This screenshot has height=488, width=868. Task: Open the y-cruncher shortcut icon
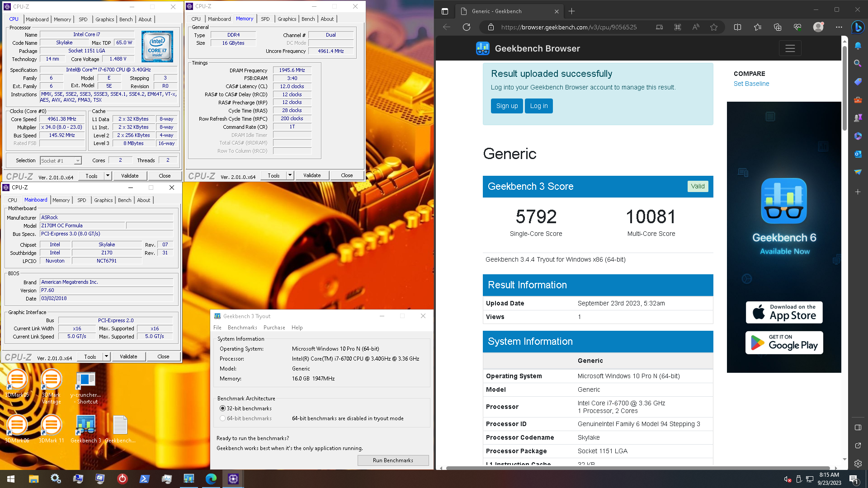85,387
